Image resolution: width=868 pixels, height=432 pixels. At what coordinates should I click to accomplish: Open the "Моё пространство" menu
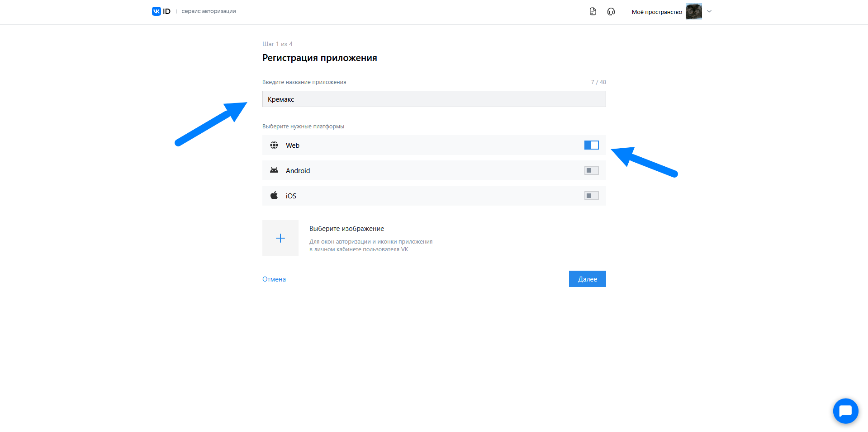point(657,12)
